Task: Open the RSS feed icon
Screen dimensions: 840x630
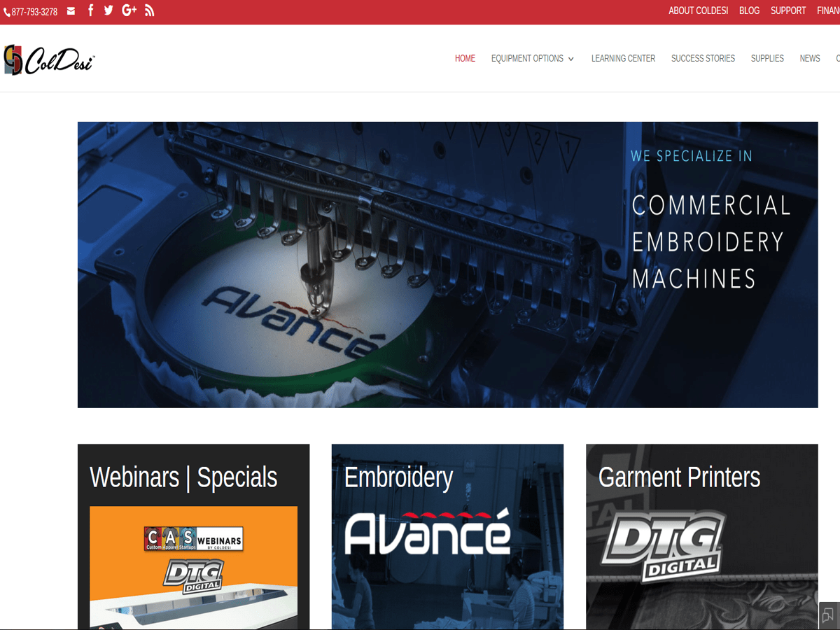Action: pos(149,10)
